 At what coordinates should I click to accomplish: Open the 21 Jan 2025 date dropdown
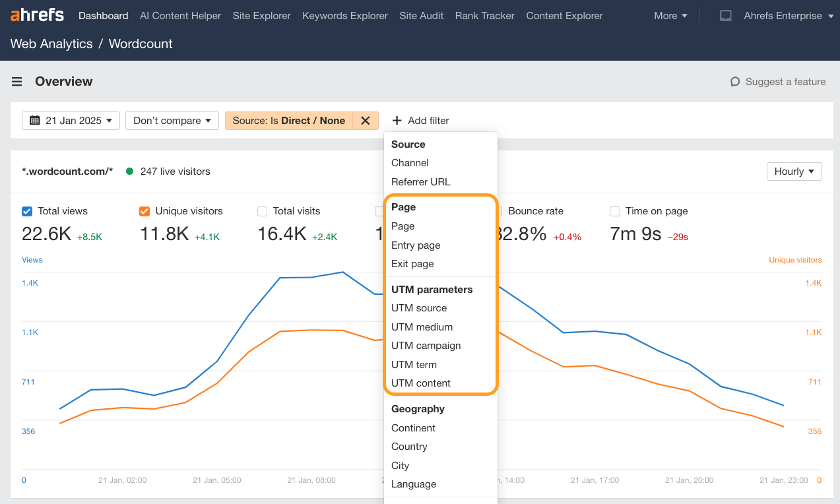coord(71,121)
